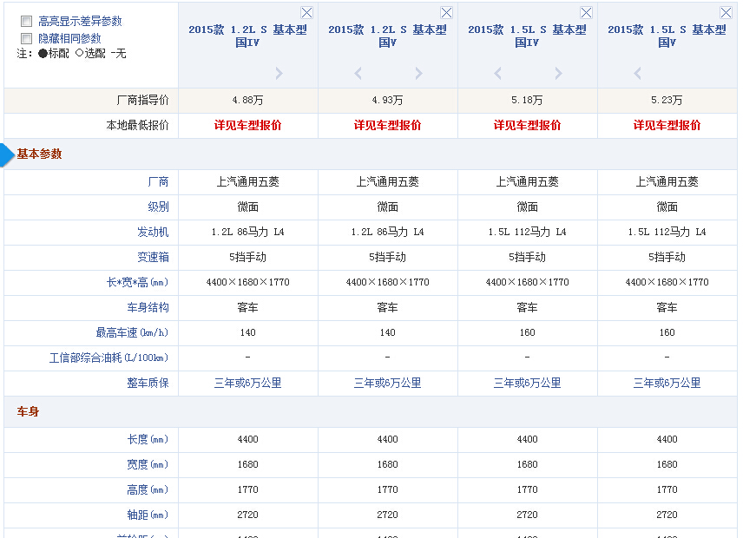The width and height of the screenshot is (756, 538).
Task: Open the 2015款 1.5L S 基本型 国IV title
Action: point(527,36)
